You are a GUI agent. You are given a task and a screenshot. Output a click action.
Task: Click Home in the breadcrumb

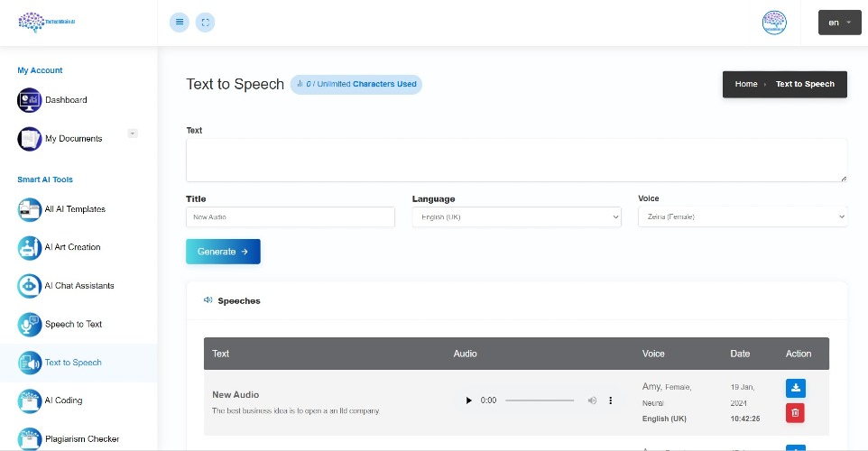click(x=745, y=84)
